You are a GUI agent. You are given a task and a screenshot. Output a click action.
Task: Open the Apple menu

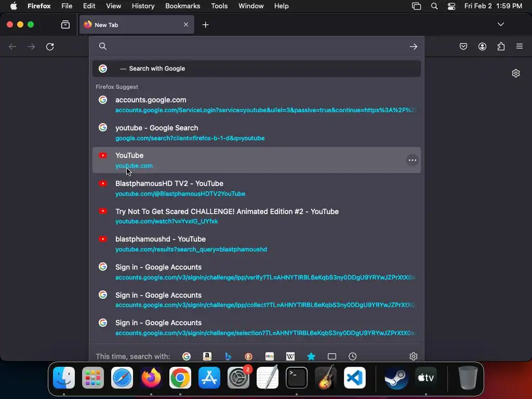point(14,6)
